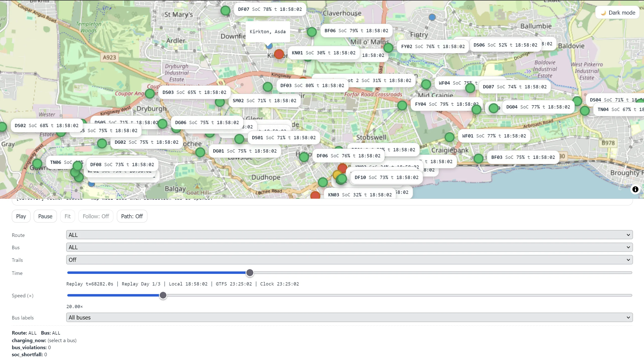Viewport: 644px width, 359px height.
Task: Click the yellow bus marker beside DF10
Action: (x=337, y=174)
